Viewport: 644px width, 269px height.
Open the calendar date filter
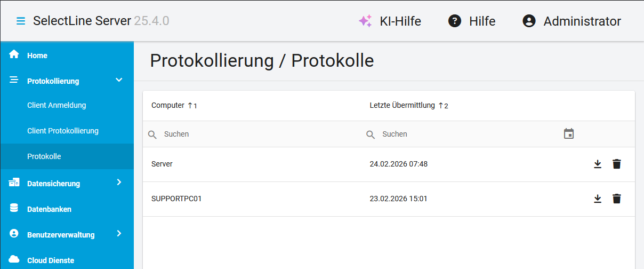click(569, 134)
